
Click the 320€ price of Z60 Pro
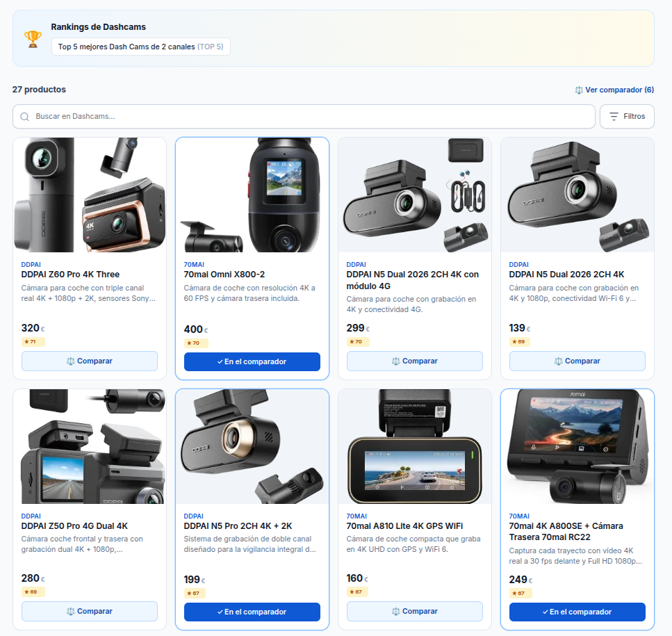33,328
